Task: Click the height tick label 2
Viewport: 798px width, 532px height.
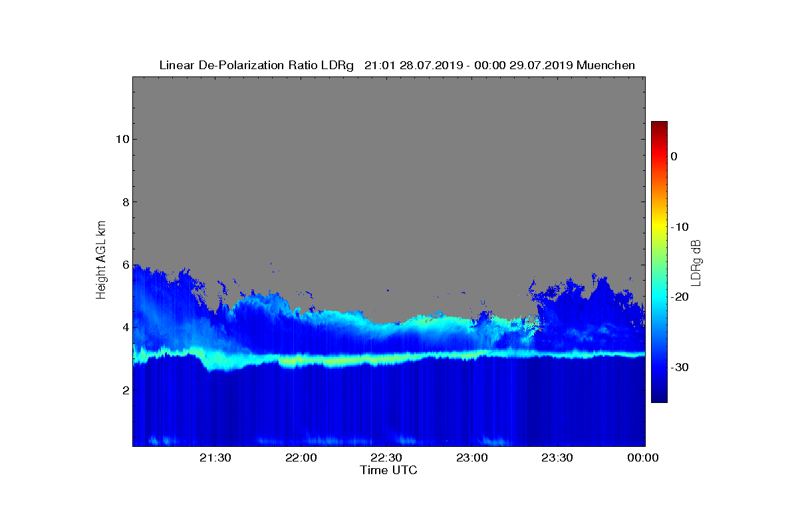Action: click(x=124, y=390)
